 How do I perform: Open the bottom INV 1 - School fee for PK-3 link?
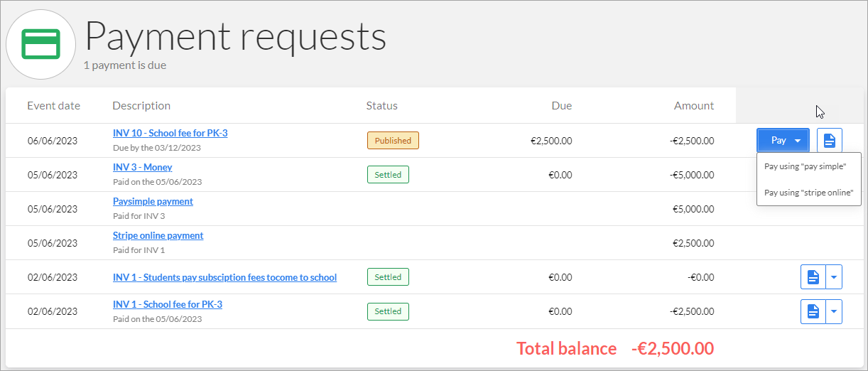click(x=168, y=304)
